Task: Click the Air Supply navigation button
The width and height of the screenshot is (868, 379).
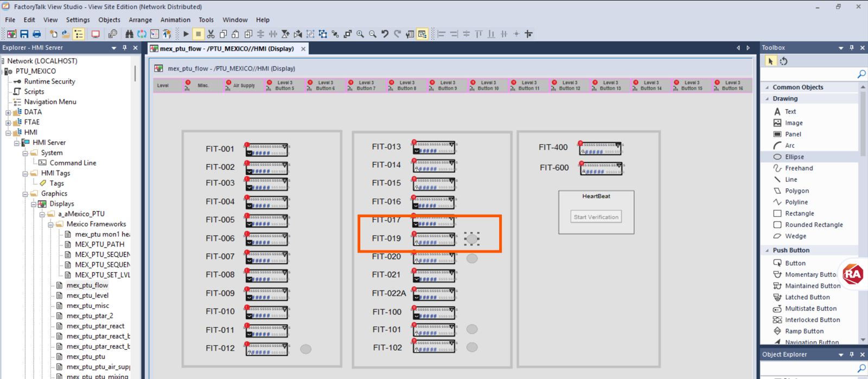Action: tap(244, 85)
